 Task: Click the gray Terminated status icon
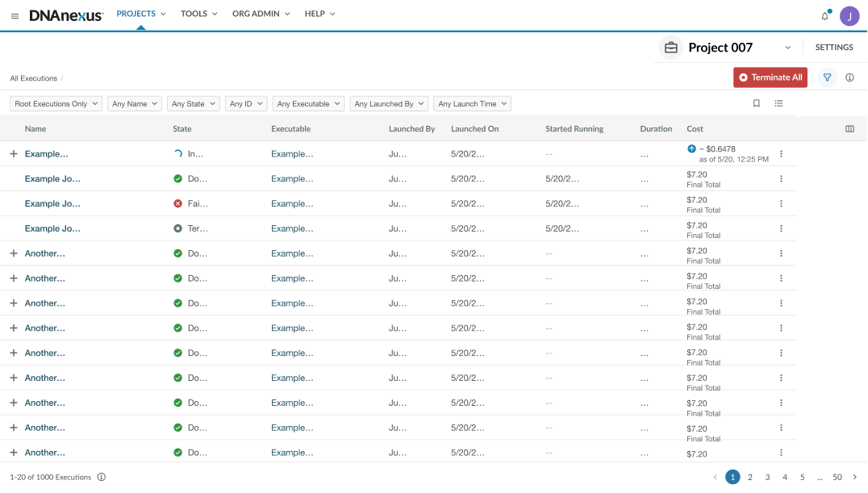click(177, 229)
